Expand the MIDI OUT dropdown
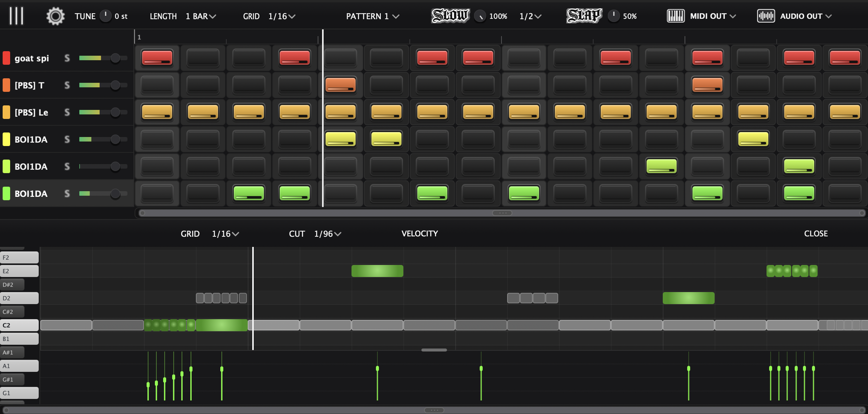Screen dimensions: 868x414 tap(713, 16)
